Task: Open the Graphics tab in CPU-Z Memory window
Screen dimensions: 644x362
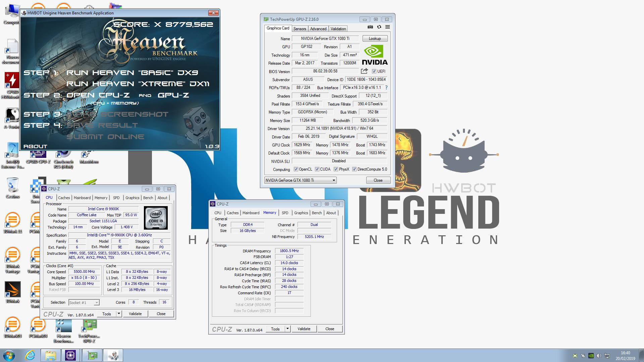Action: pos(301,213)
